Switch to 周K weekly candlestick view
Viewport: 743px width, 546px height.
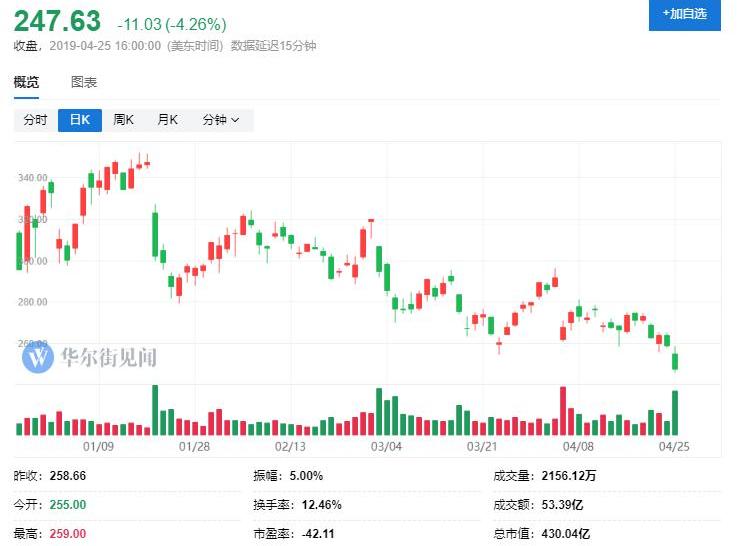[x=123, y=120]
